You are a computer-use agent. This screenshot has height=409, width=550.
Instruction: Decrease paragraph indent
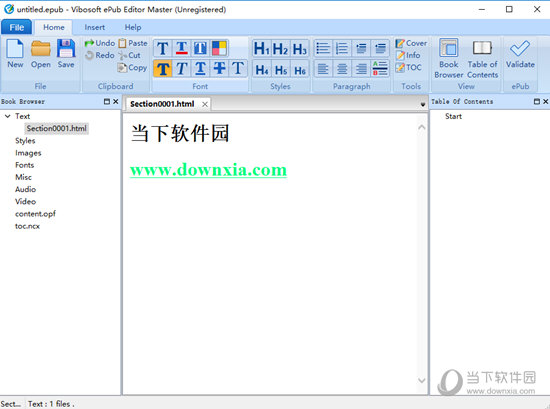point(361,48)
